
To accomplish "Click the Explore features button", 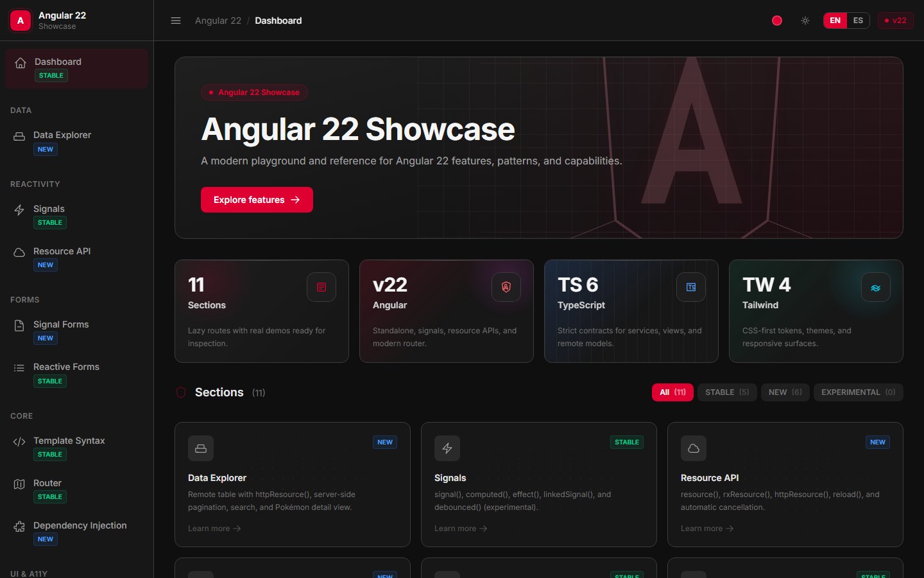I will (x=257, y=200).
